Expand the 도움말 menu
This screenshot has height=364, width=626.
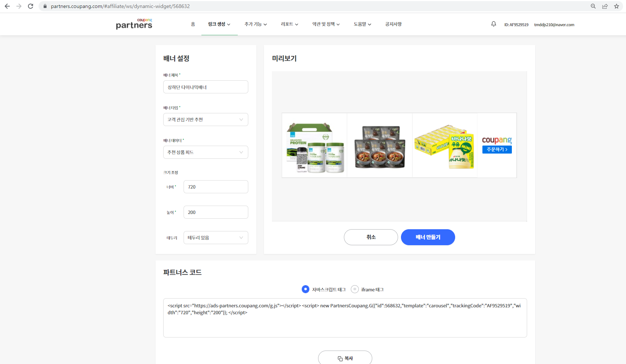coord(362,24)
